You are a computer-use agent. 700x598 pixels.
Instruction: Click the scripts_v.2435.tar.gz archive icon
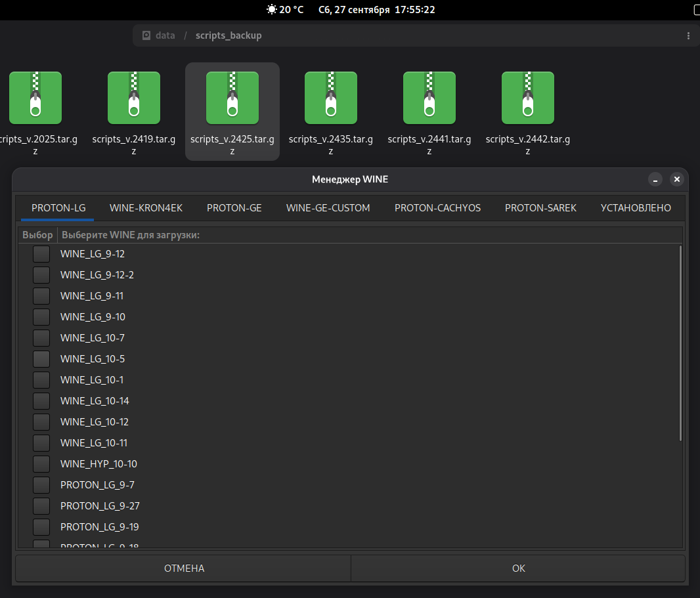[331, 98]
